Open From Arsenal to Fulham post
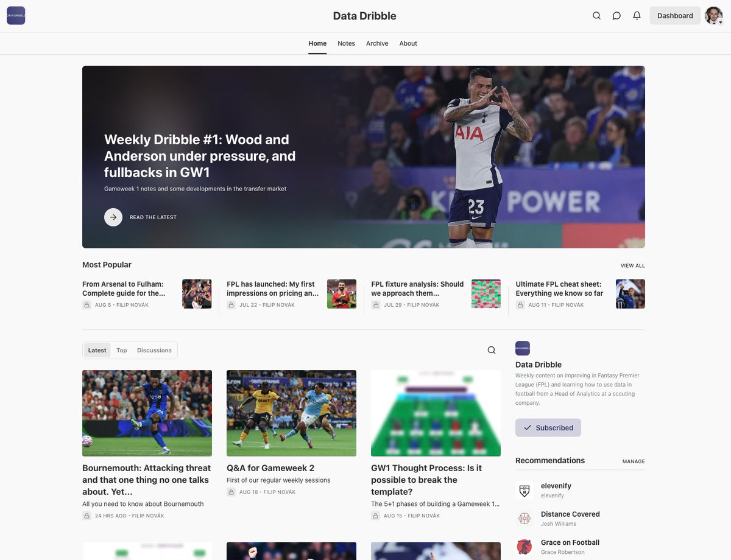Screen dimensions: 731x560 click(124, 289)
